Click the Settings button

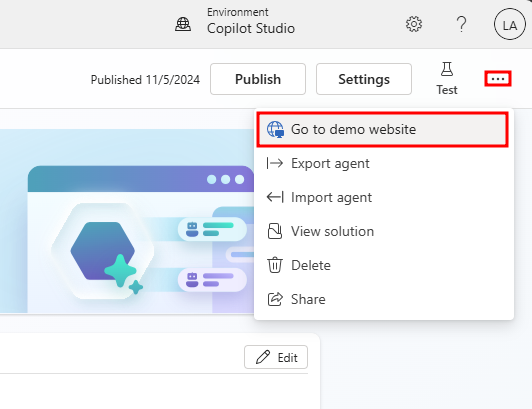point(364,79)
